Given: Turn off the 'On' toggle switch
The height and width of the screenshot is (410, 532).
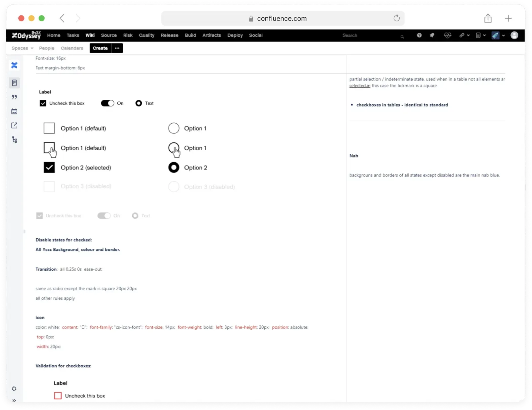Looking at the screenshot, I should (107, 103).
